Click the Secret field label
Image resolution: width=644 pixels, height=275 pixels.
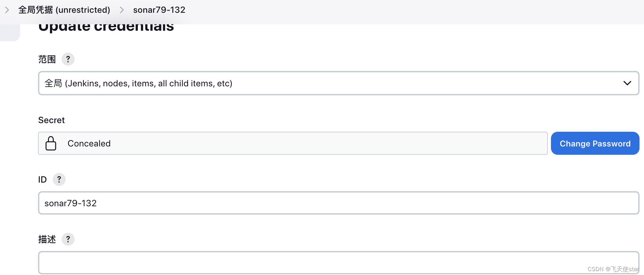pos(51,120)
